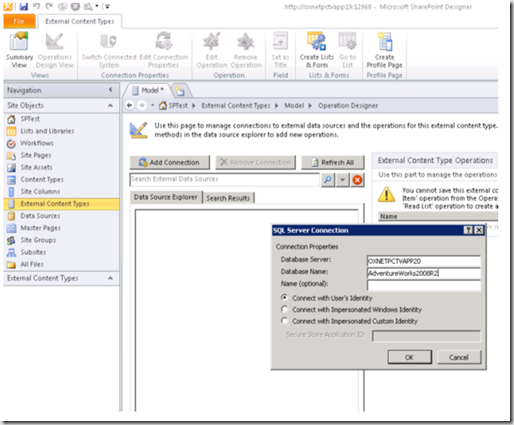The height and width of the screenshot is (425, 514).
Task: Click the Redo quick access icon
Action: (49, 6)
